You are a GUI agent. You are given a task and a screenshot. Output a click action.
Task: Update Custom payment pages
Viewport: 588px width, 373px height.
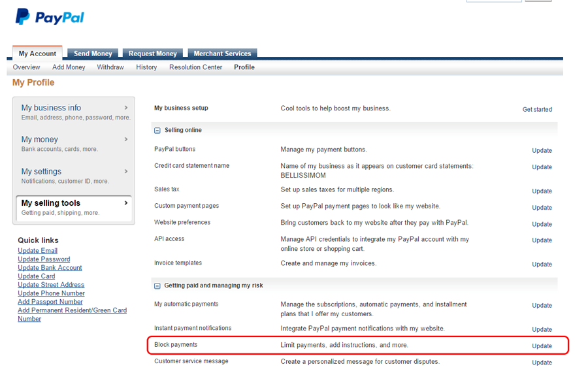pyautogui.click(x=542, y=208)
